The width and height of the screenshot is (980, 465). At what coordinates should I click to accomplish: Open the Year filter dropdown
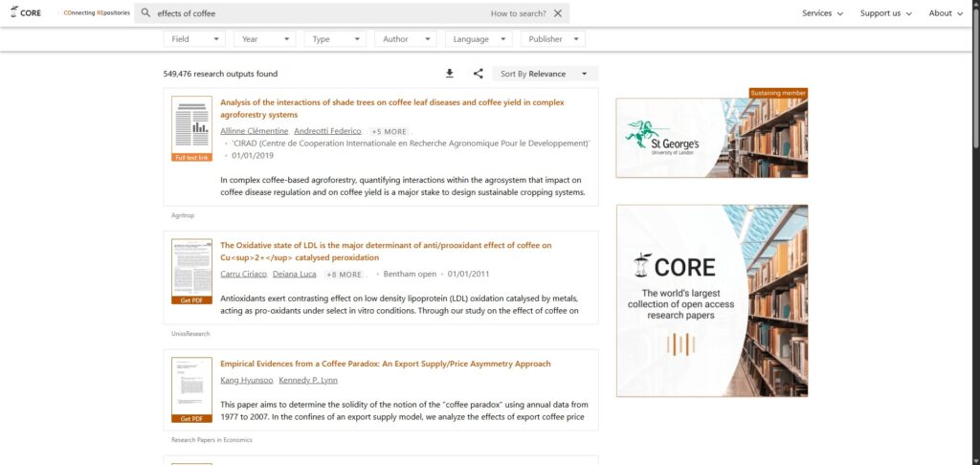pos(265,38)
